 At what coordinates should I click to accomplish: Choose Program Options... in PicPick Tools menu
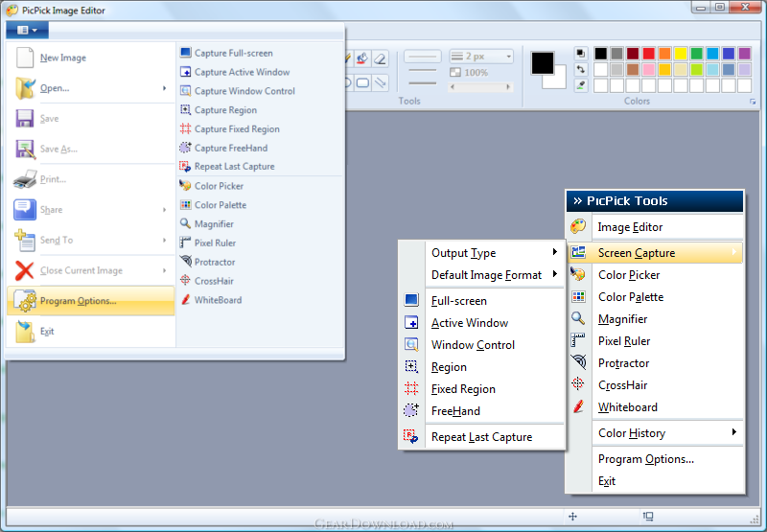[x=656, y=458]
